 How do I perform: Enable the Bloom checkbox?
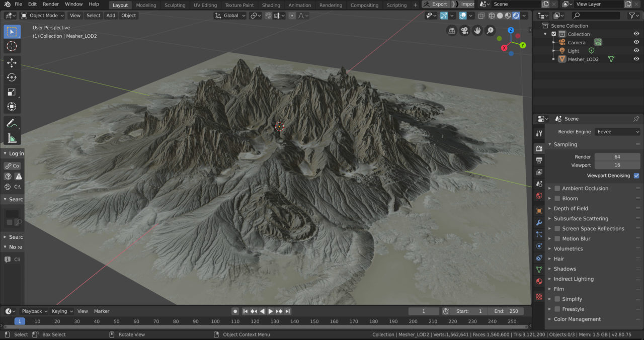557,198
